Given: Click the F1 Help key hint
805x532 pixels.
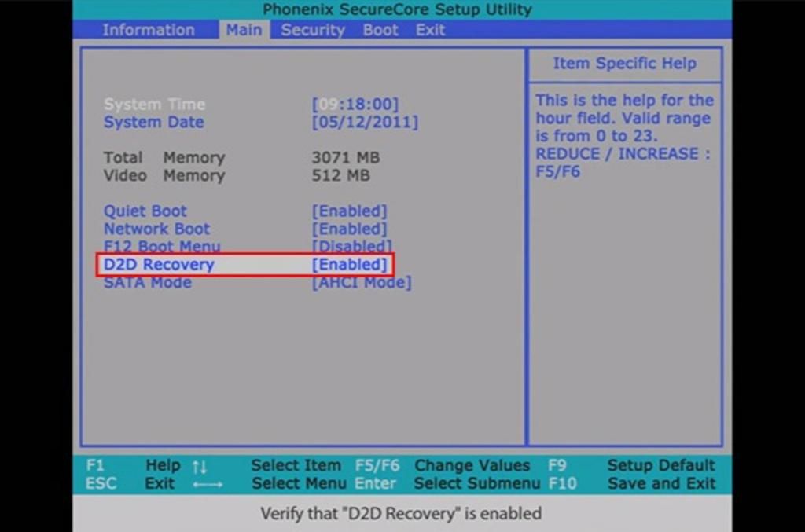Looking at the screenshot, I should pos(133,465).
